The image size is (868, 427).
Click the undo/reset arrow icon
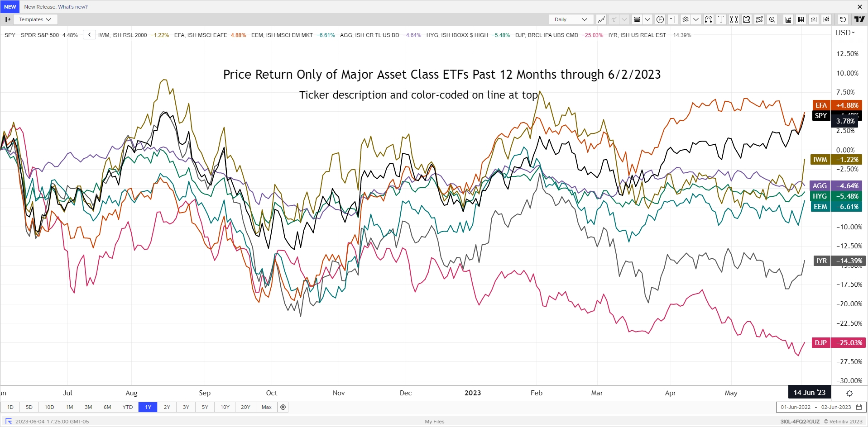click(x=843, y=19)
